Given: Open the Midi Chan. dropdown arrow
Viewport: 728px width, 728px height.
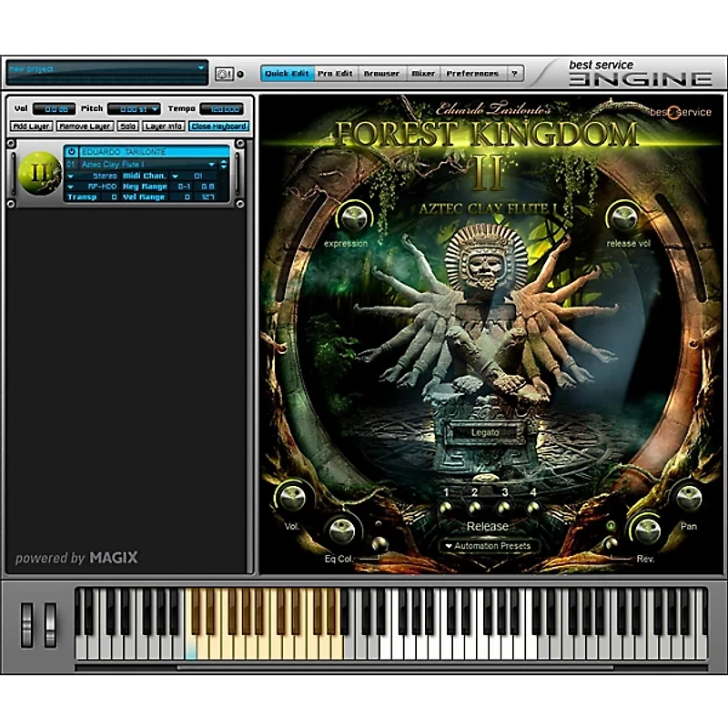Looking at the screenshot, I should tap(175, 176).
